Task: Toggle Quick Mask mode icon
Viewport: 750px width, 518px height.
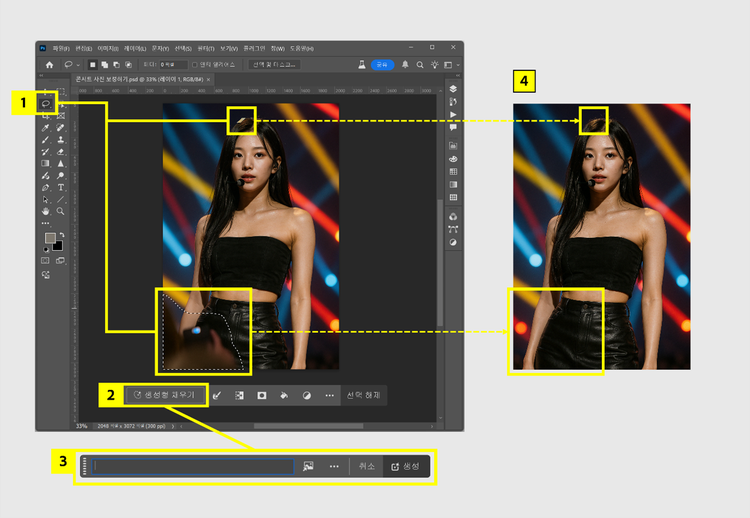Action: click(45, 261)
